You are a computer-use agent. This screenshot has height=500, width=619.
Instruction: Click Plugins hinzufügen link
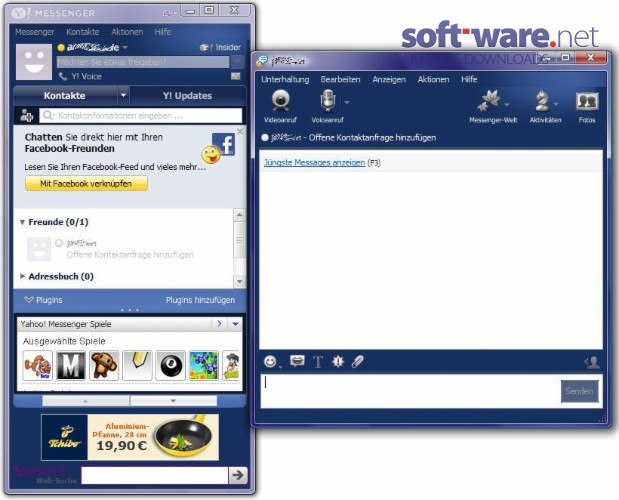point(200,300)
